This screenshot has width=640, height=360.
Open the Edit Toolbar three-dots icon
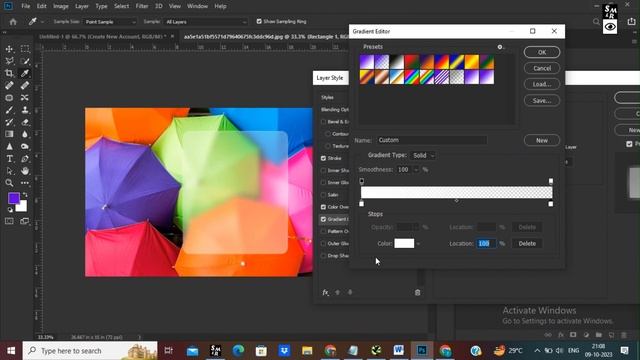coord(25,183)
